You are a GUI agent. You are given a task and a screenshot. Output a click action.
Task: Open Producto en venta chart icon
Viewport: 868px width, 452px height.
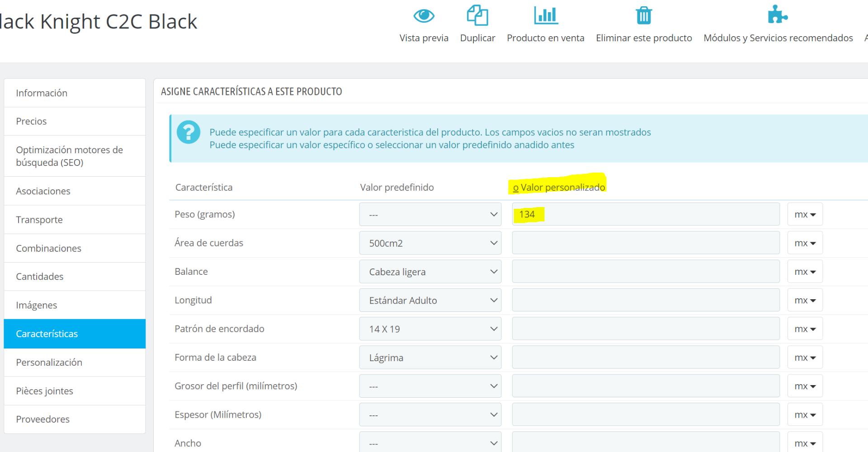tap(546, 15)
